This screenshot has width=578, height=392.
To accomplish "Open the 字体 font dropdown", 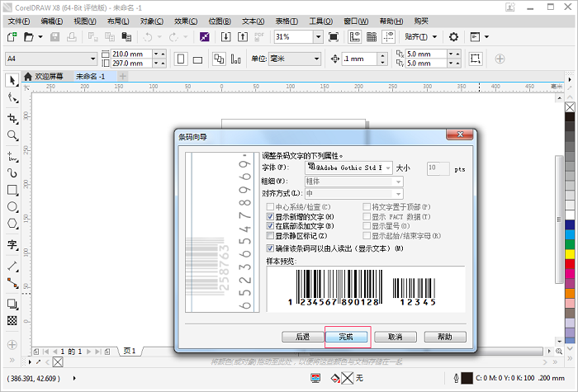I will coord(387,168).
